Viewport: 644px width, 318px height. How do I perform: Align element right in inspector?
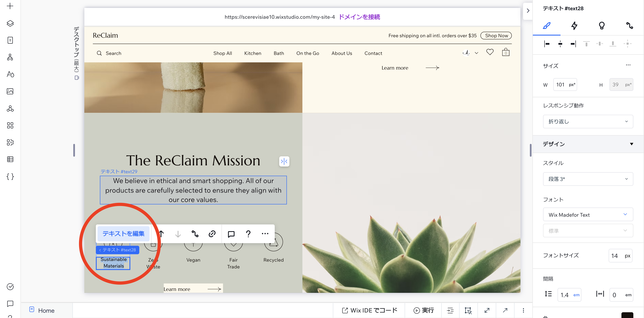(573, 44)
